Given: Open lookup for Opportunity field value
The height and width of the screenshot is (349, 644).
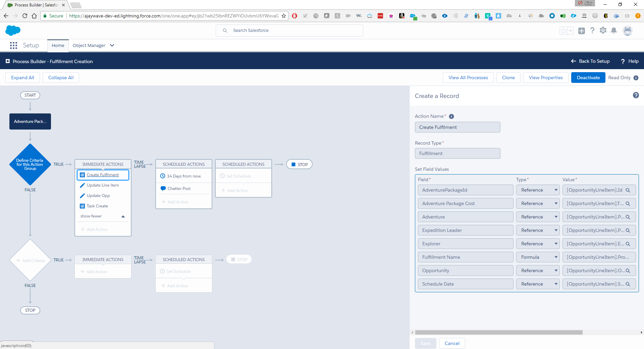Looking at the screenshot, I should point(628,271).
